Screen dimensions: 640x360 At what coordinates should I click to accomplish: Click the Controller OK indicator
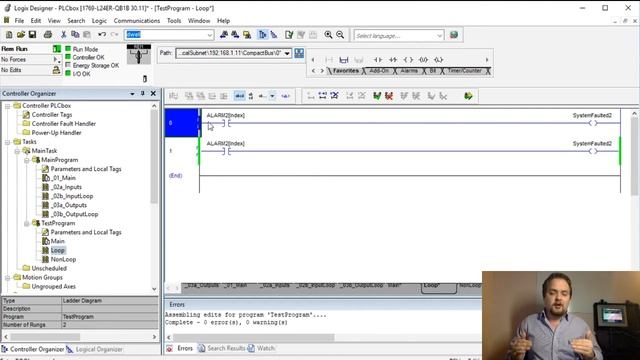click(68, 57)
